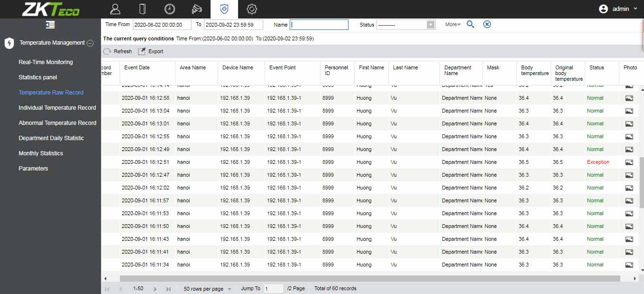The width and height of the screenshot is (644, 294).
Task: Clear query conditions with the X icon
Action: pos(487,24)
